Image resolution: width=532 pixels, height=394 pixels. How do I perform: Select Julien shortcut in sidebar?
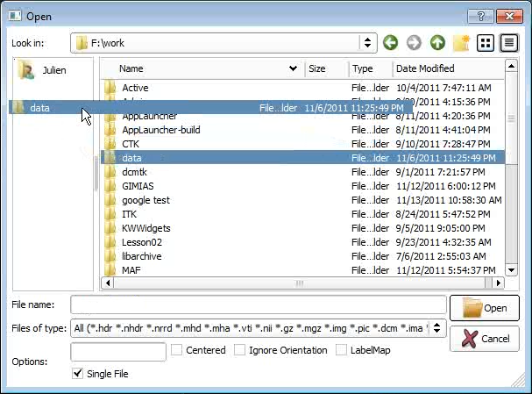tap(53, 70)
